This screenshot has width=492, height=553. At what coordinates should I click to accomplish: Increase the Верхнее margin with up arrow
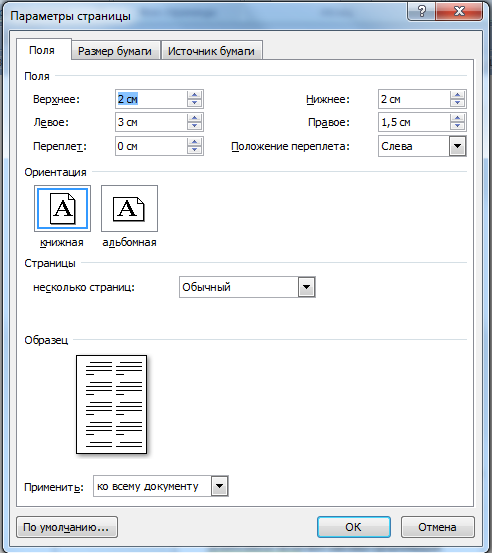pos(195,95)
